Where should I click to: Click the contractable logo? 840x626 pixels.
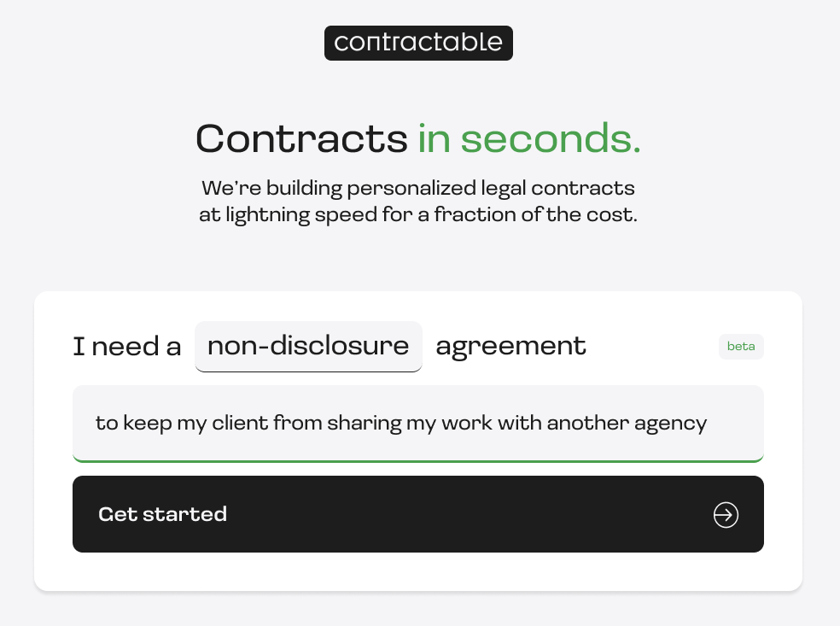coord(418,43)
